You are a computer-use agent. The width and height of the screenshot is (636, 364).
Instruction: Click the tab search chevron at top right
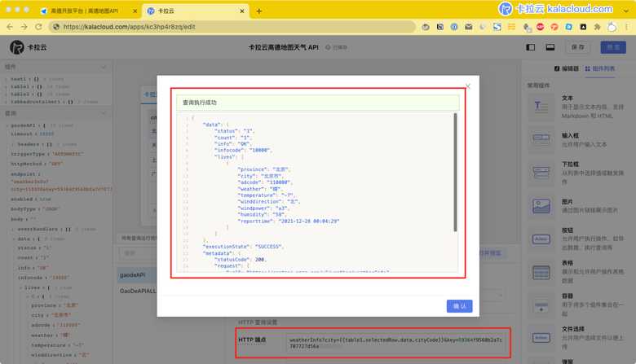[626, 11]
